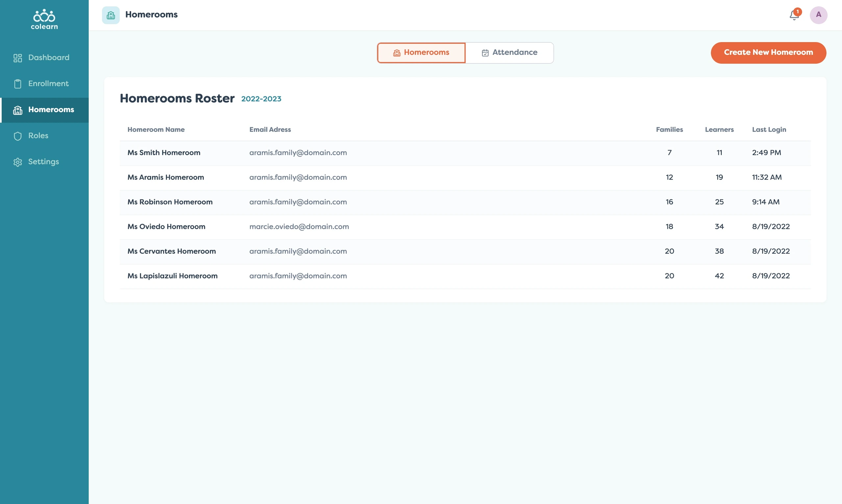Screen dimensions: 842x504
Task: Click the Enrollment clipboard icon
Action: click(18, 84)
